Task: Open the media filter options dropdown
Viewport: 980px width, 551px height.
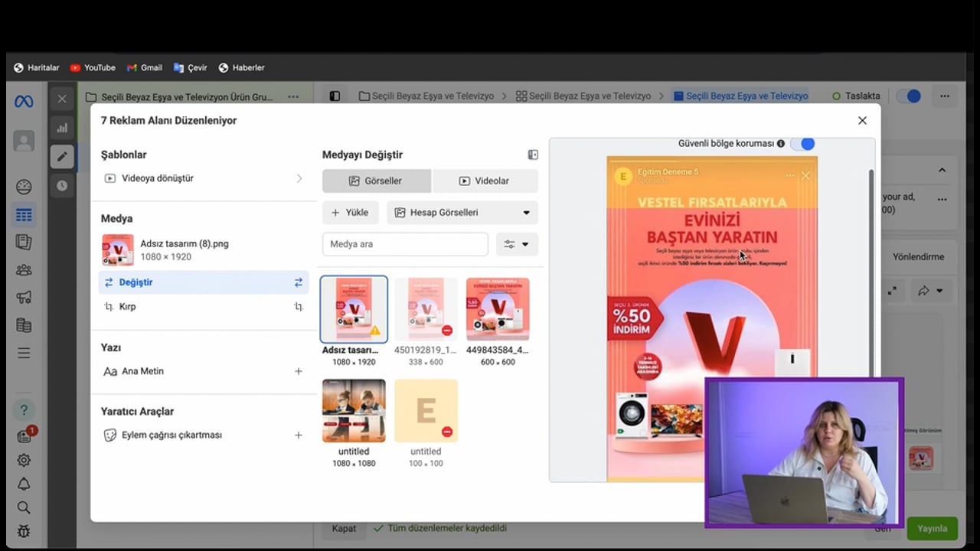Action: (x=517, y=244)
